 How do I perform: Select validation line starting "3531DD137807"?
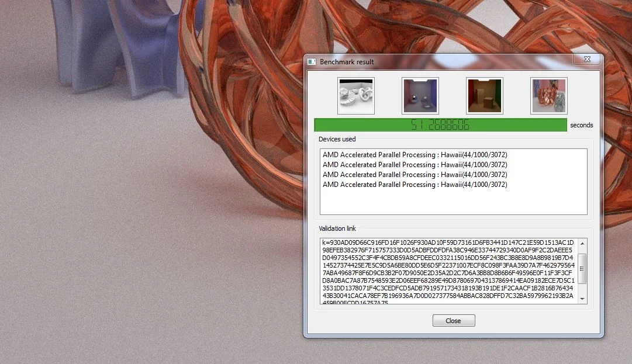tap(447, 288)
